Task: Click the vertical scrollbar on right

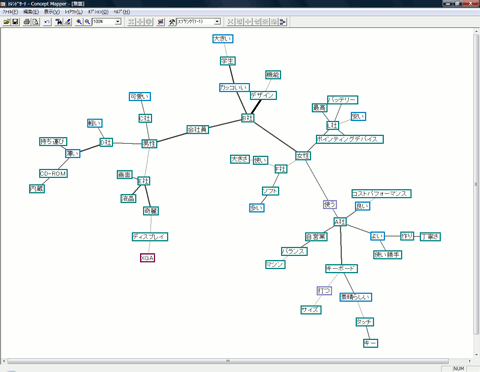Action: [x=476, y=183]
